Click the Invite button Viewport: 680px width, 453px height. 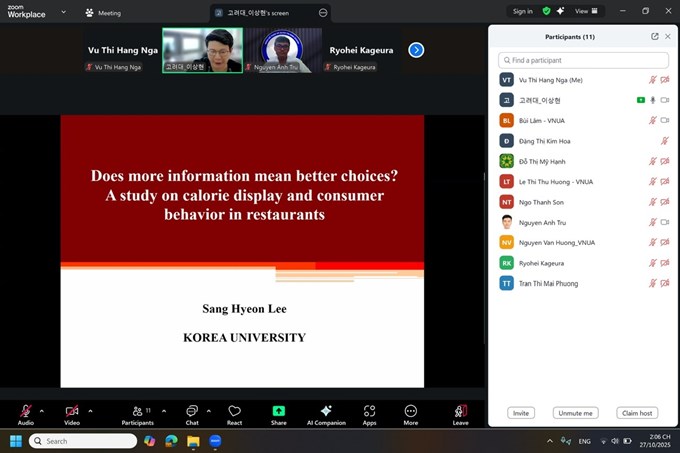coord(520,413)
